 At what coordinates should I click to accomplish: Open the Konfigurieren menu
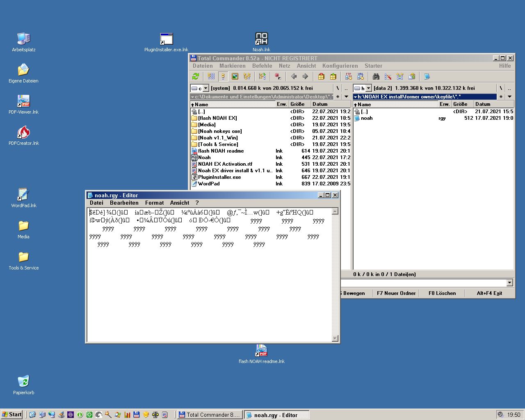click(340, 66)
